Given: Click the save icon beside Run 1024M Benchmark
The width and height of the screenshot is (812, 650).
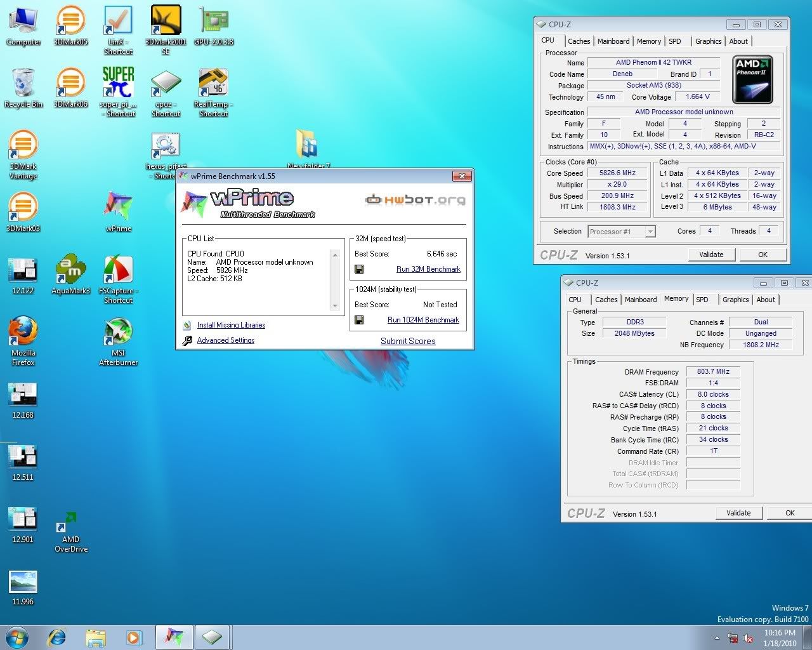Looking at the screenshot, I should tap(359, 320).
